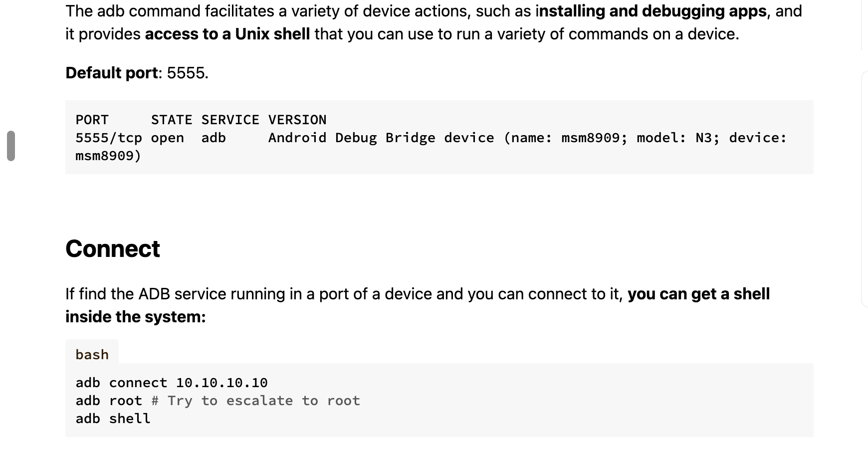
Task: Click the STATE column header
Action: coord(172,120)
